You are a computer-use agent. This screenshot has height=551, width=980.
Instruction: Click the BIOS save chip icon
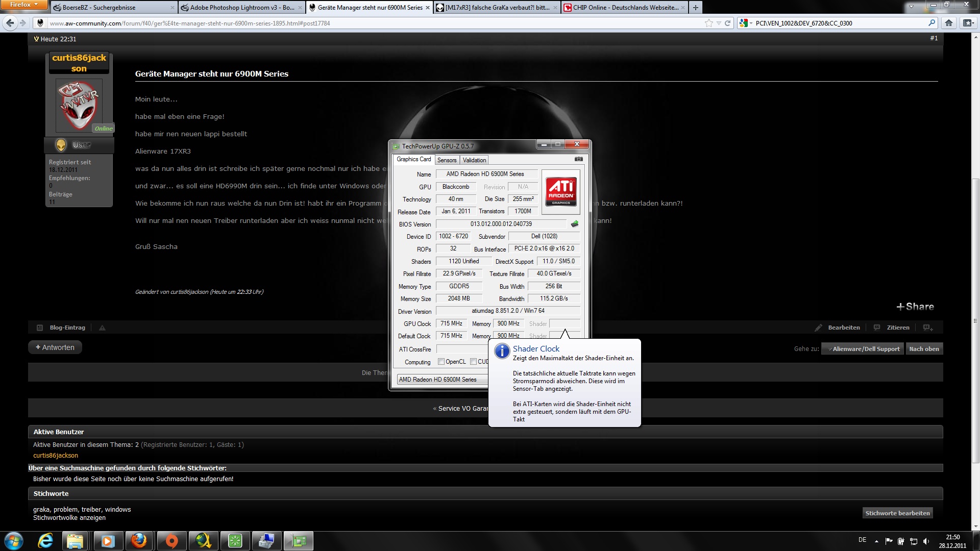click(575, 224)
